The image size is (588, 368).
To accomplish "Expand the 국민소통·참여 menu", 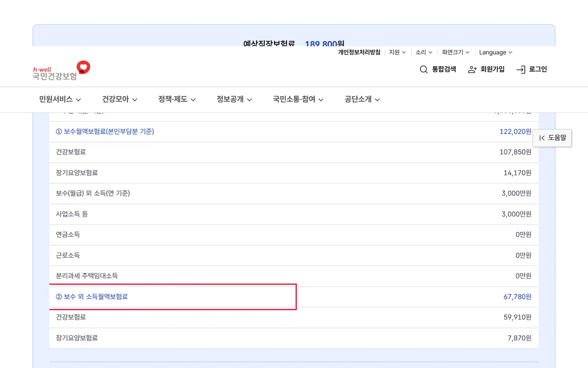I will point(298,100).
